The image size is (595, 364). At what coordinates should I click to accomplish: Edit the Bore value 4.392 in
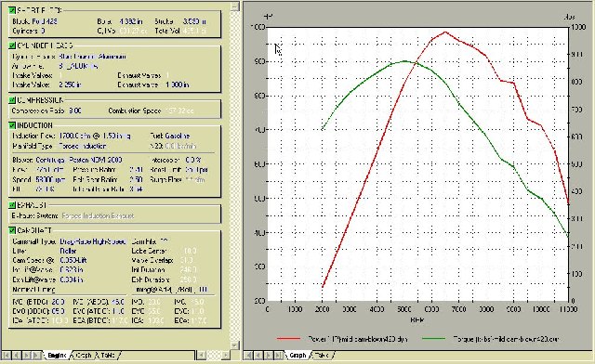click(130, 21)
